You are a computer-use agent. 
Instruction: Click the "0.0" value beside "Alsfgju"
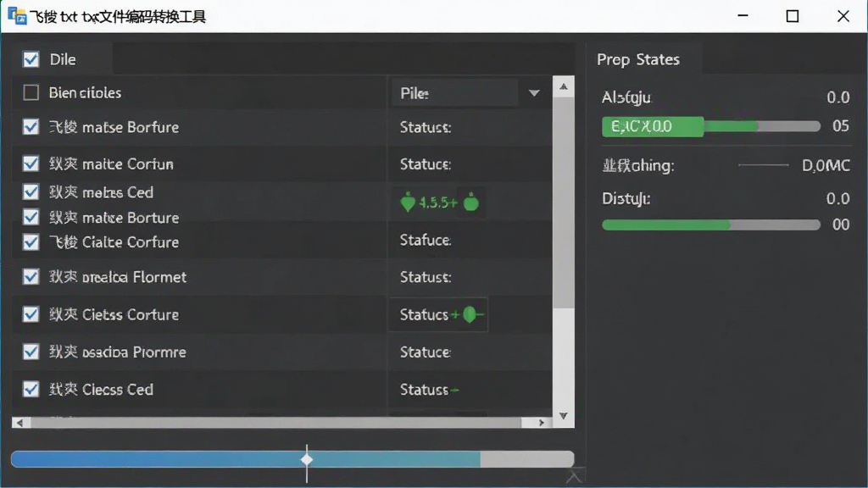[838, 97]
